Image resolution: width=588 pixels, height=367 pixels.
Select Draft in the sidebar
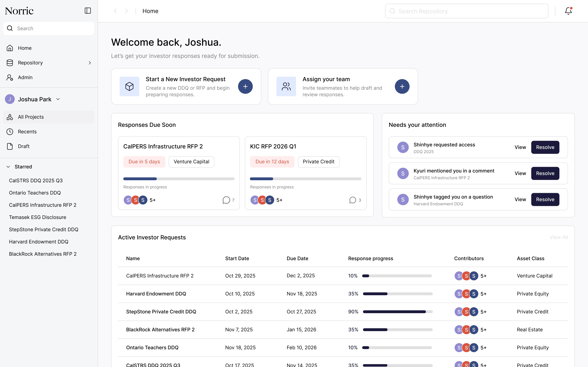click(23, 146)
